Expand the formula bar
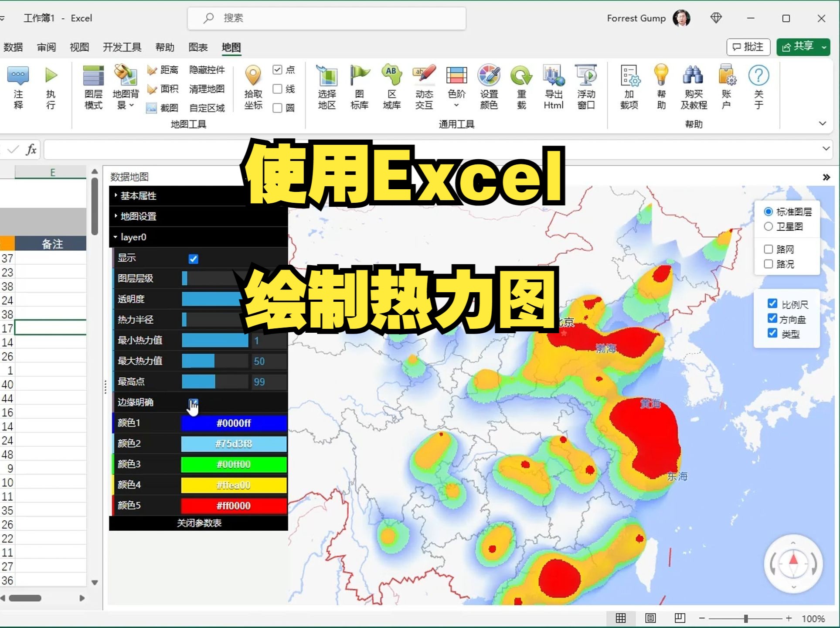 point(826,149)
